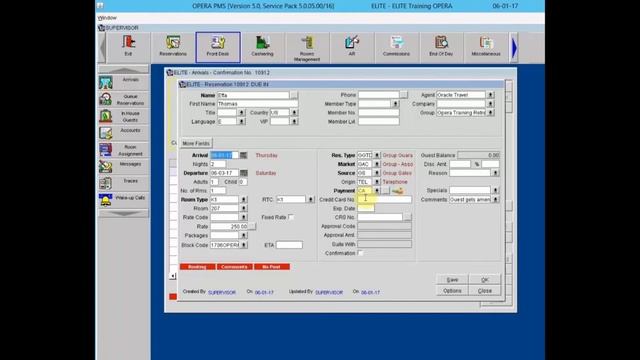Viewport: 640px width, 360px height.
Task: Open Room Assignment in side panel
Action: [123, 150]
